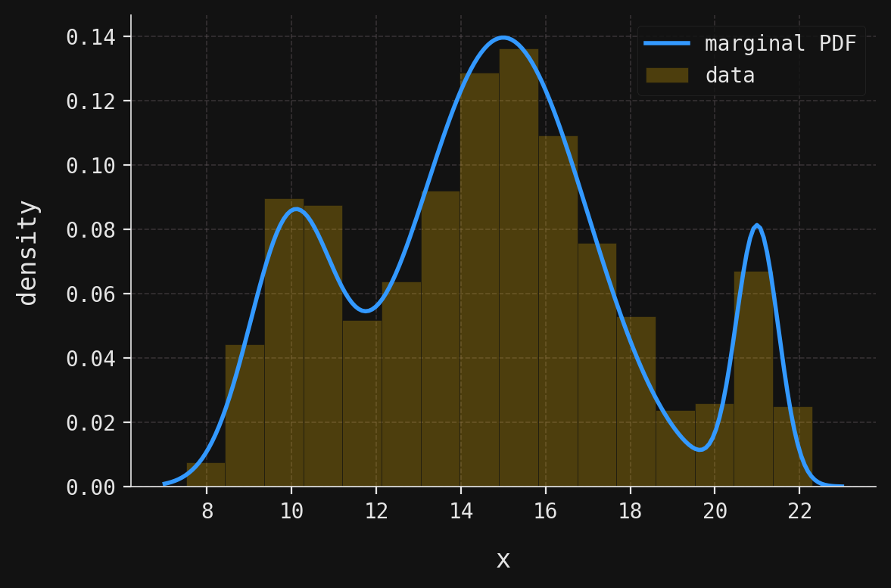Select the 'marginal PDF' legend label
This screenshot has height=588, width=891.
780,44
